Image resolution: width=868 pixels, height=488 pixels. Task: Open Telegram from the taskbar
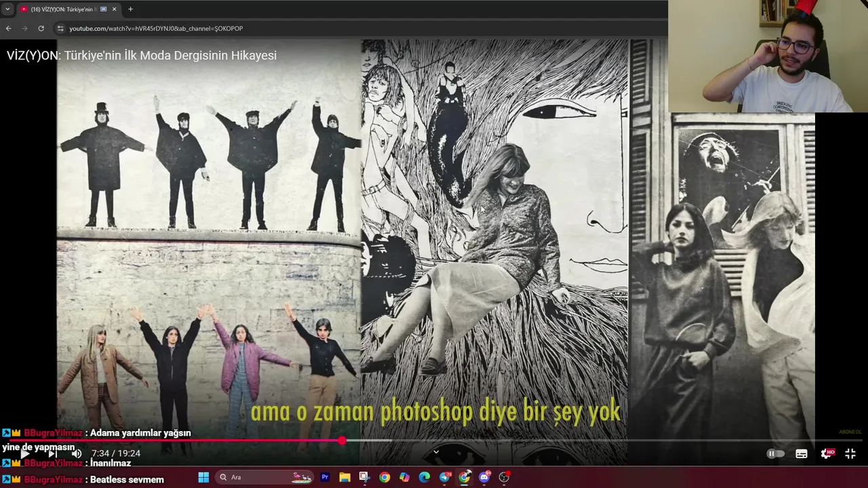point(445,477)
